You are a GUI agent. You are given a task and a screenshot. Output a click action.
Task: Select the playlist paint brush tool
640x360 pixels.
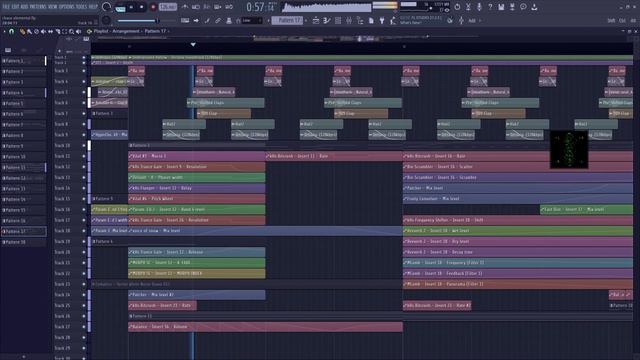[29, 31]
